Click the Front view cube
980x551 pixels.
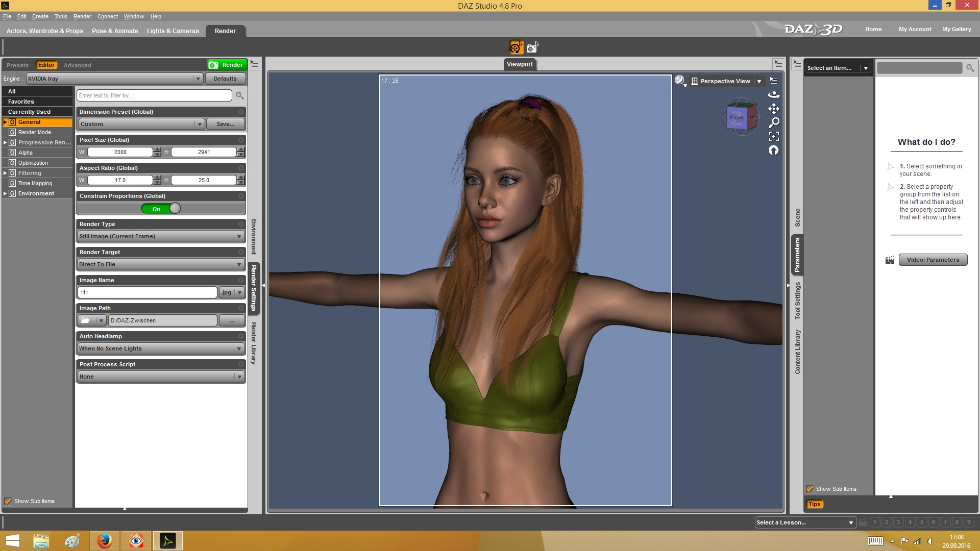pos(737,118)
